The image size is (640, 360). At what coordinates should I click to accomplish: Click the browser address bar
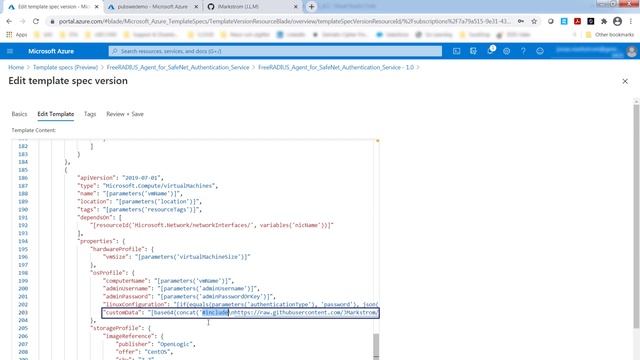tap(284, 21)
